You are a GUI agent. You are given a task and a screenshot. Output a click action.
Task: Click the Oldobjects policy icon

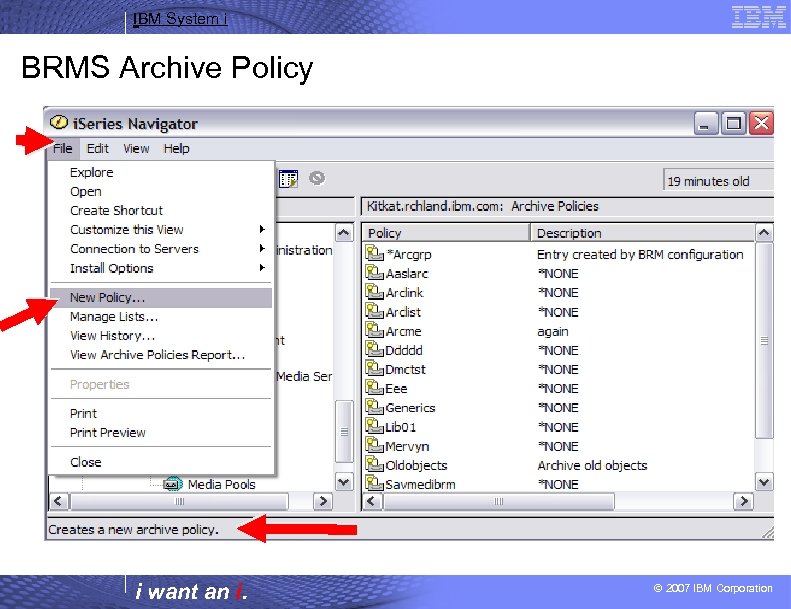click(374, 464)
